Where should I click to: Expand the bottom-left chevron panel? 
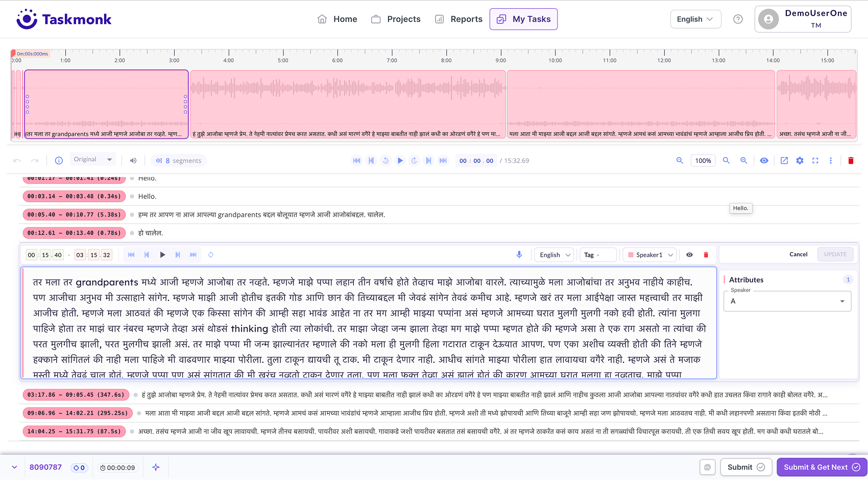pyautogui.click(x=14, y=467)
